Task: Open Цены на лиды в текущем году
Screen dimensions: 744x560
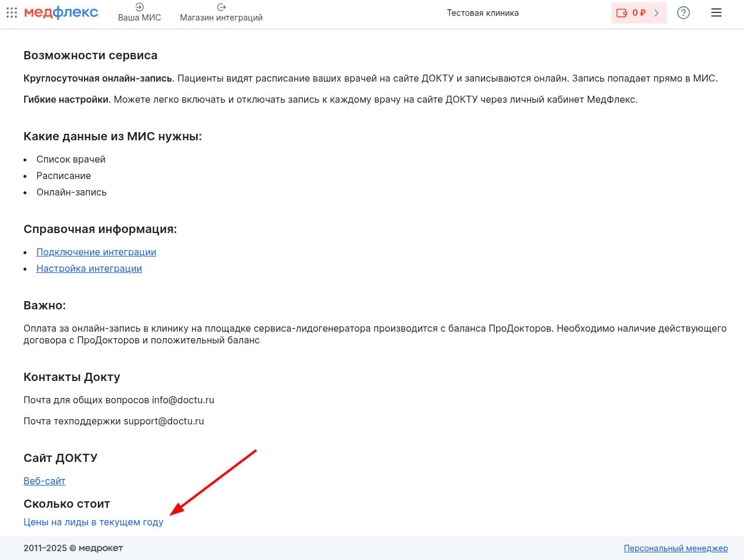Action: tap(93, 522)
